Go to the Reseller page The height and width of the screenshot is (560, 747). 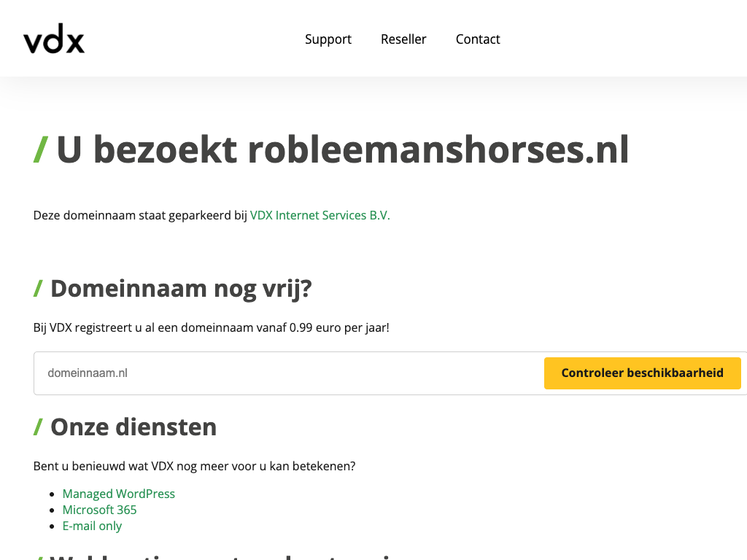[x=403, y=39]
